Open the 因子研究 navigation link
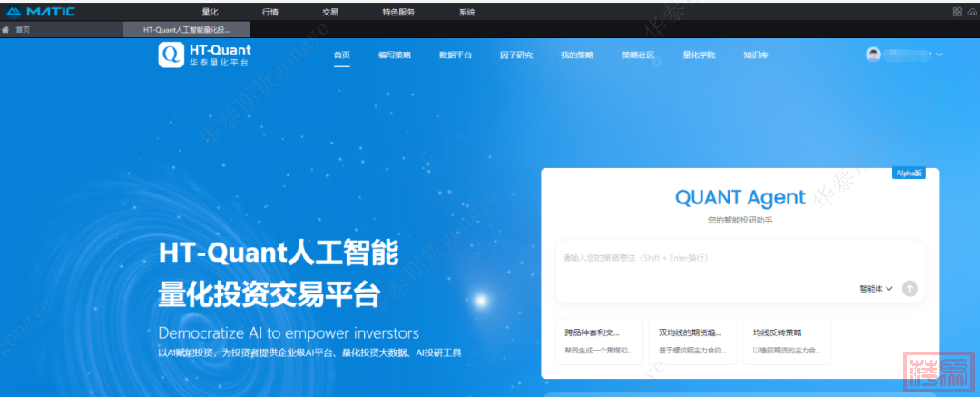Image resolution: width=980 pixels, height=397 pixels. pos(516,55)
